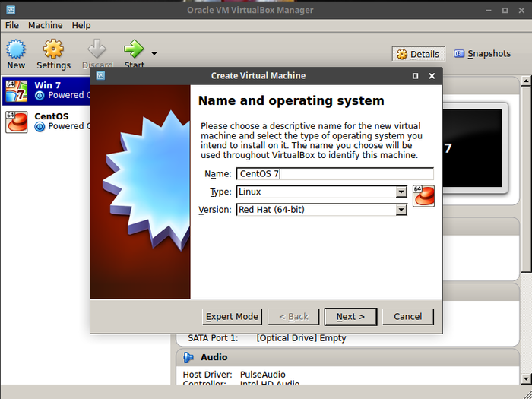Maximize the VirtualBox Manager window
The height and width of the screenshot is (399, 532).
(x=505, y=10)
